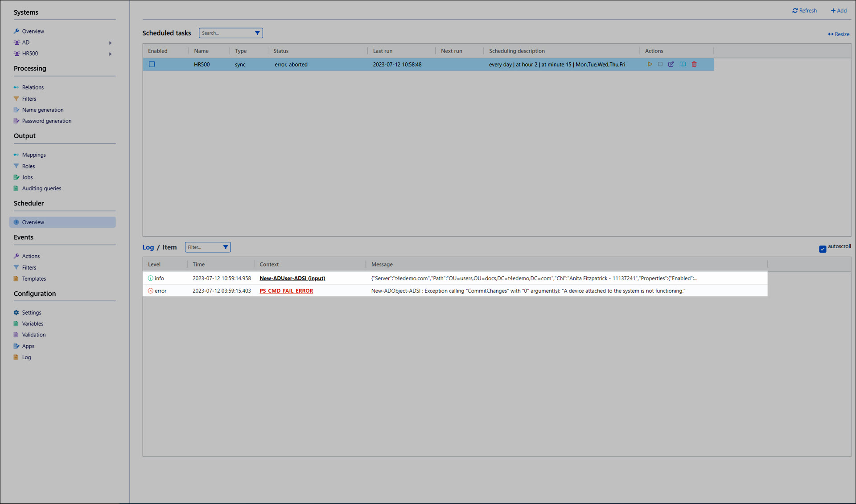Expand the HR500 system submenu
The height and width of the screenshot is (504, 856).
pyautogui.click(x=110, y=54)
